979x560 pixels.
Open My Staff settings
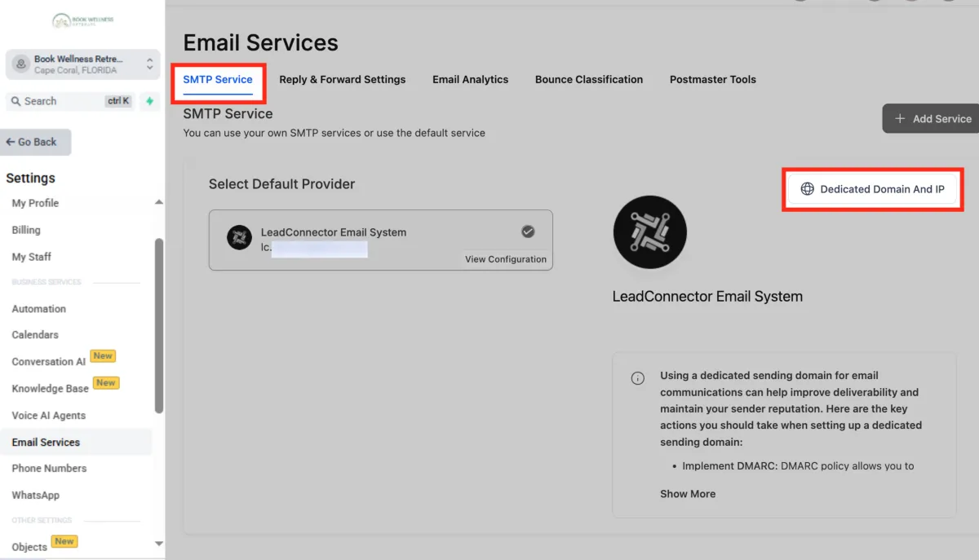31,257
